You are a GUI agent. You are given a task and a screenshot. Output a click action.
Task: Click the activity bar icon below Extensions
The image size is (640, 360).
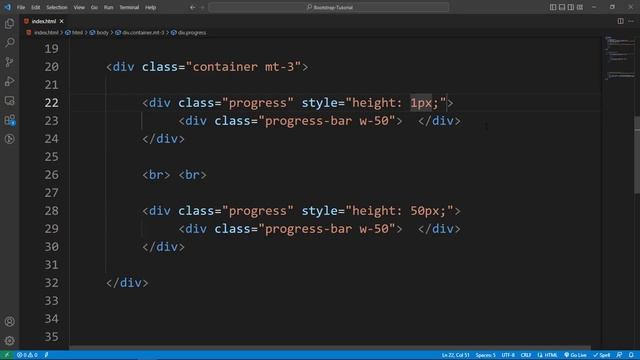[9, 139]
